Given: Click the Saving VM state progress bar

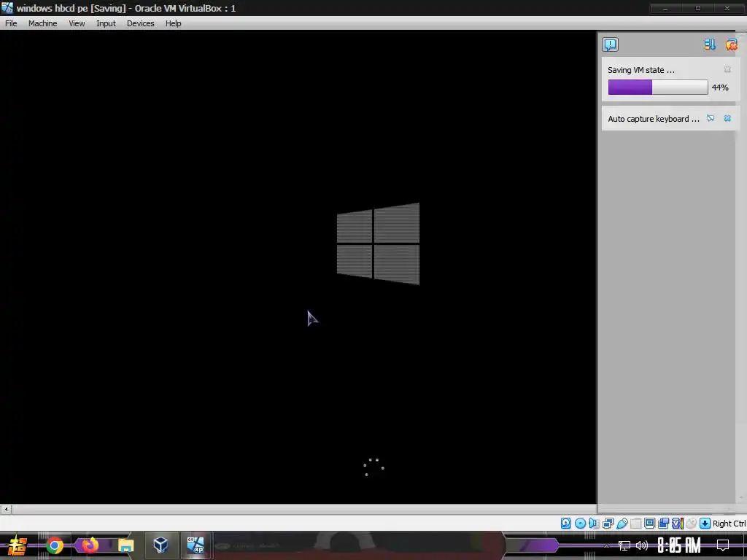Looking at the screenshot, I should 658,87.
